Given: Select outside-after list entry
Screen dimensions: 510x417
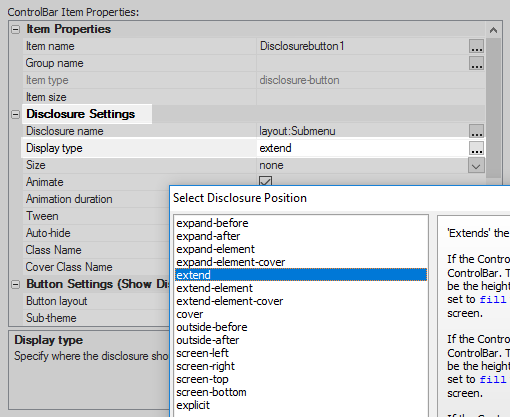Looking at the screenshot, I should point(208,340).
